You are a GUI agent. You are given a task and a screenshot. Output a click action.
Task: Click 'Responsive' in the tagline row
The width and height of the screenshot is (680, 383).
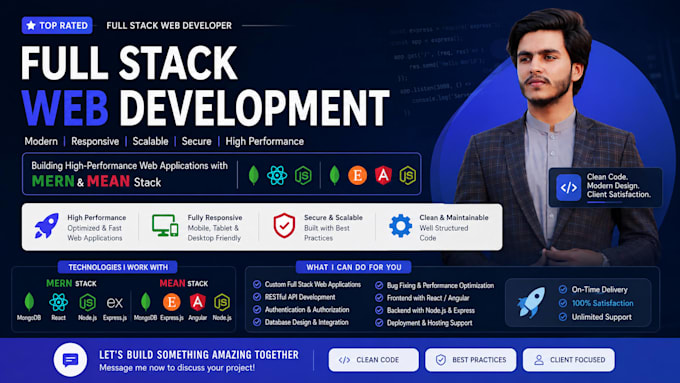[95, 141]
